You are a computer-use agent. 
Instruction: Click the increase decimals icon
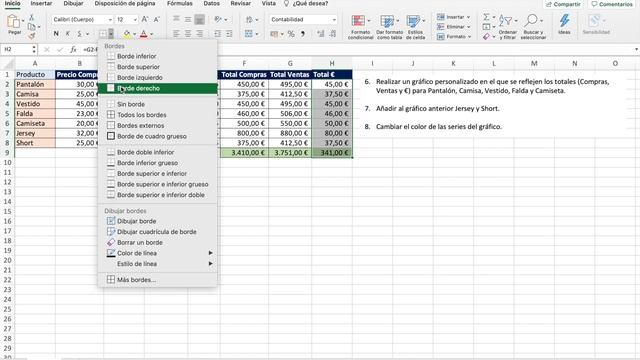320,33
